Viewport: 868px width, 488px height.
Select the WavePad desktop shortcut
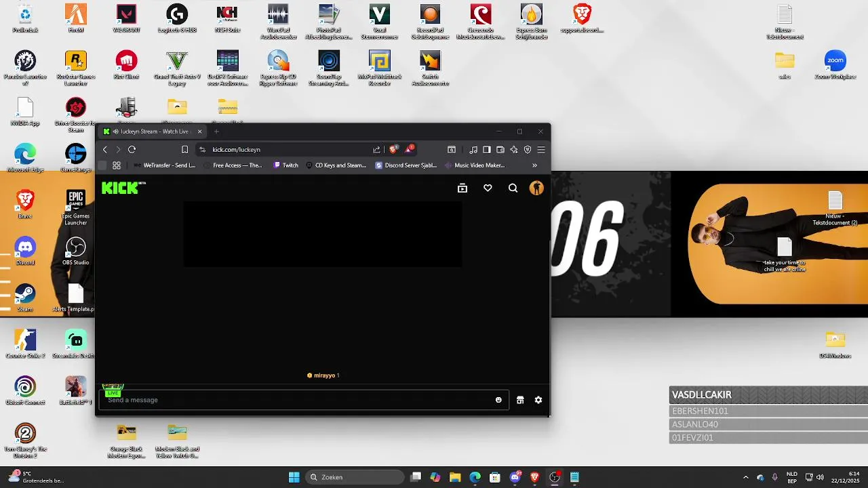point(278,22)
